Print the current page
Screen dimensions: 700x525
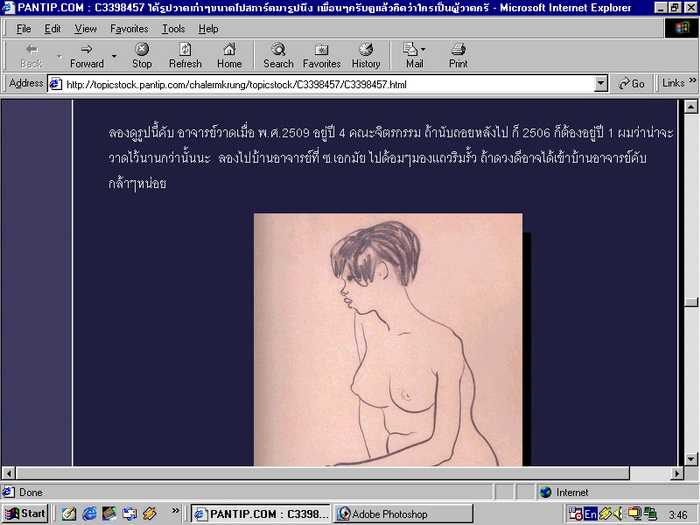click(x=458, y=56)
